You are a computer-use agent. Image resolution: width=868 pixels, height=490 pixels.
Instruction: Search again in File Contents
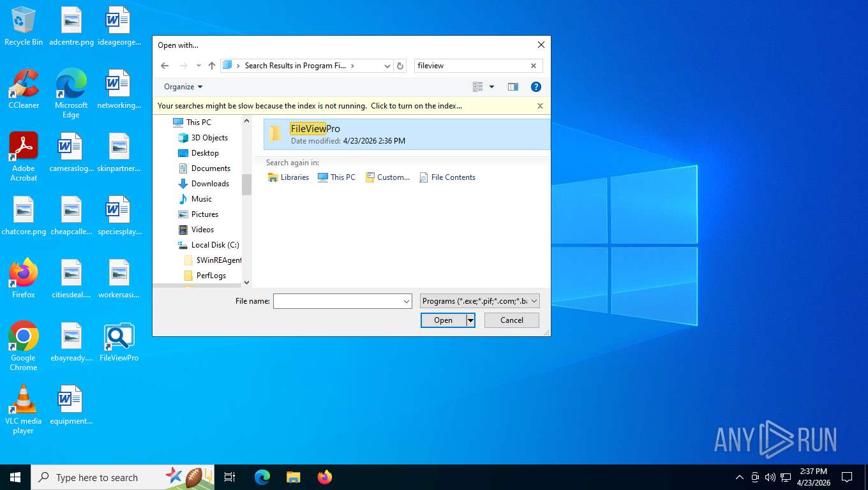click(447, 177)
